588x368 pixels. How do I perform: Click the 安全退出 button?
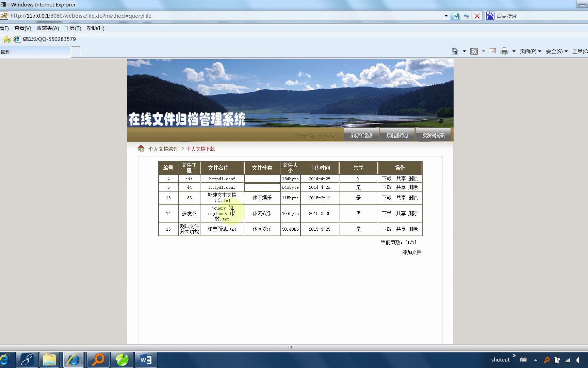pos(433,135)
